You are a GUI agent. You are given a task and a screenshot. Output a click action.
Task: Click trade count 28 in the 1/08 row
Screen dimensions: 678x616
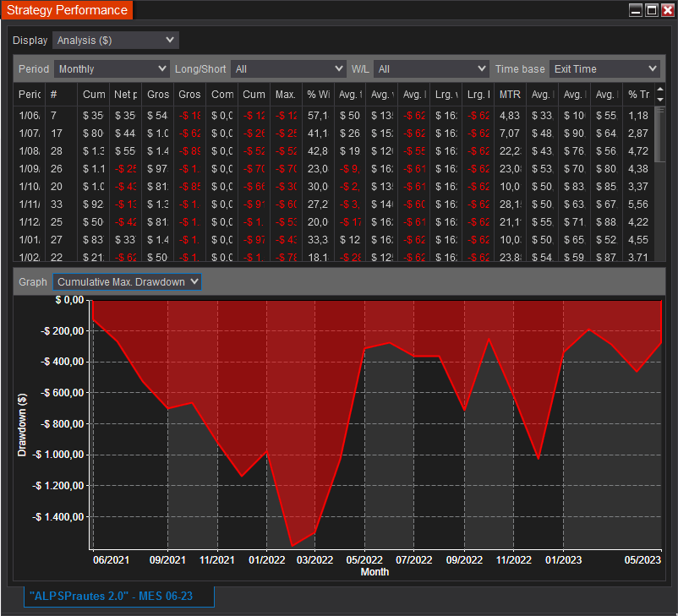click(x=57, y=151)
